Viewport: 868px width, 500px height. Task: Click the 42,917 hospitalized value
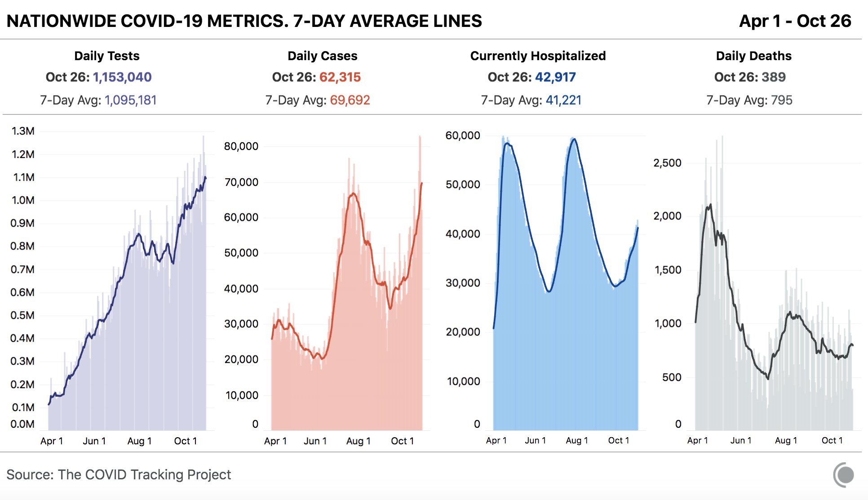point(555,77)
